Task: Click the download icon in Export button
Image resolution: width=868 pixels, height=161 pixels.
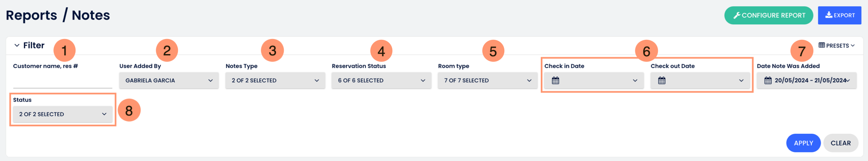Action: click(x=829, y=15)
